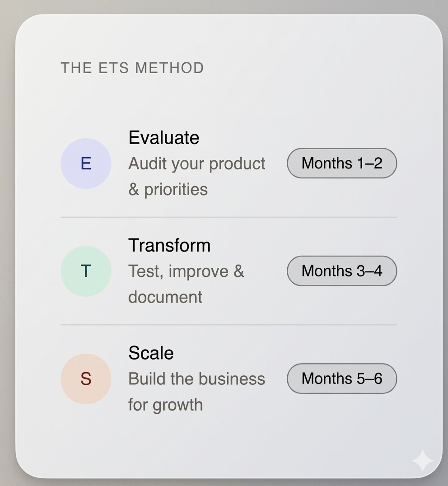Click the green T circle icon
Image resolution: width=448 pixels, height=486 pixels.
[x=86, y=271]
